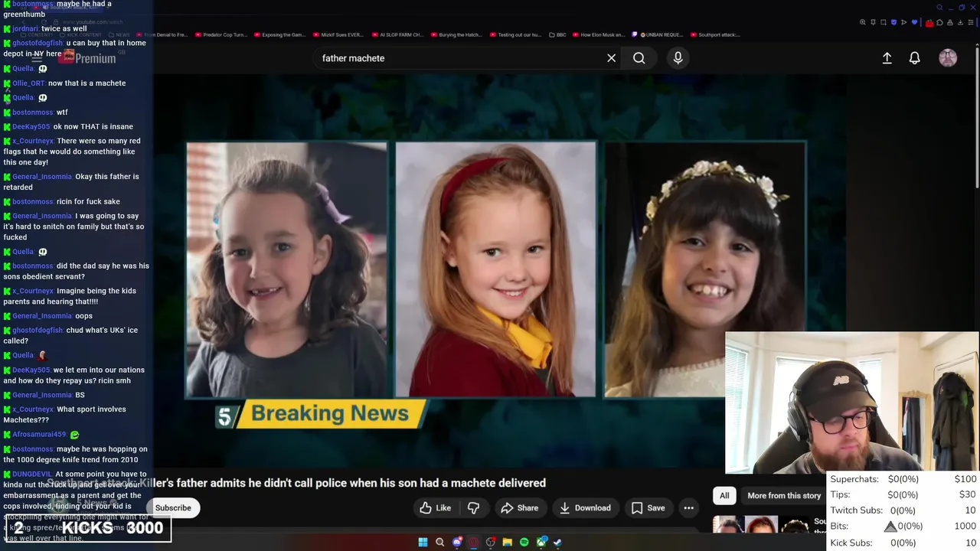Screen dimensions: 980x551
Task: Select the All filter chip
Action: (x=724, y=495)
